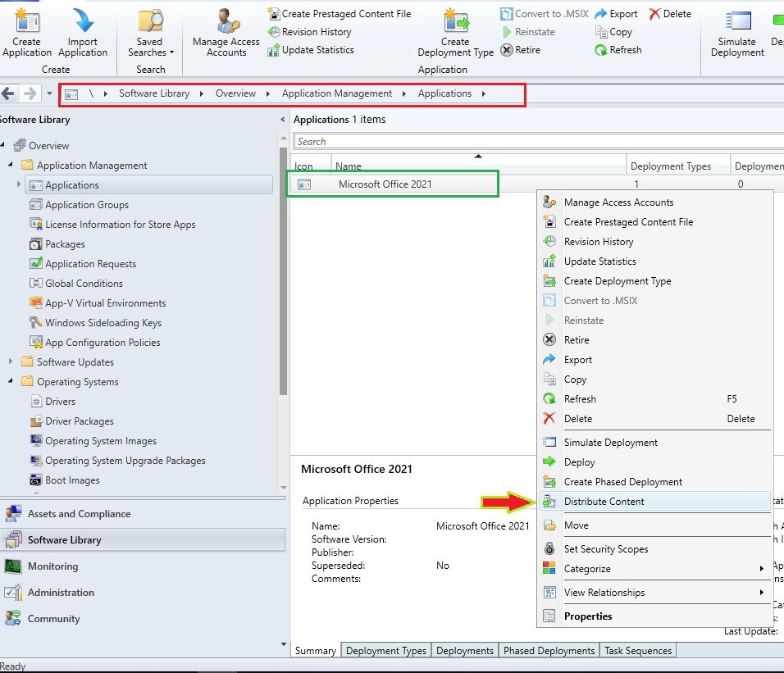Click Software Library in the breadcrumb
This screenshot has width=784, height=673.
154,93
